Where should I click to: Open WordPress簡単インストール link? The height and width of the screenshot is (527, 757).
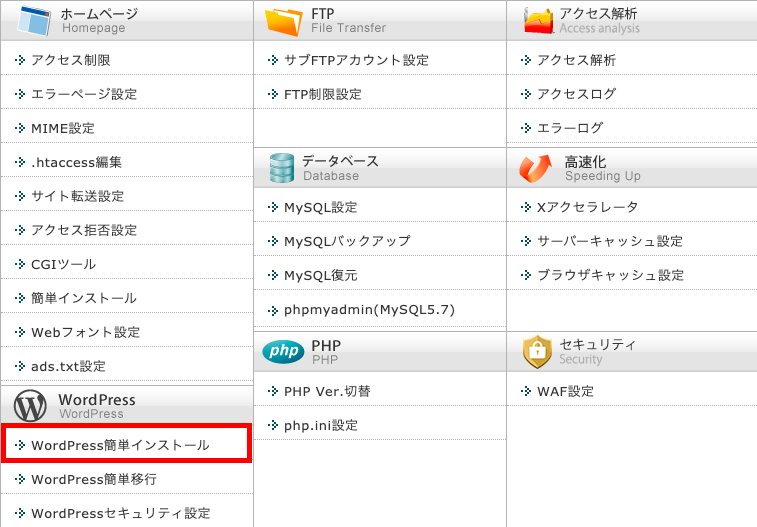pos(120,445)
